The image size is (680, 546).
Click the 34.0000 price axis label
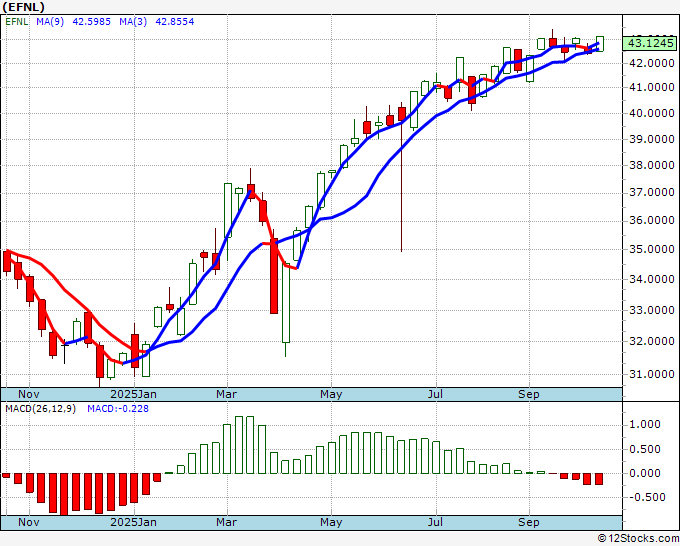652,279
